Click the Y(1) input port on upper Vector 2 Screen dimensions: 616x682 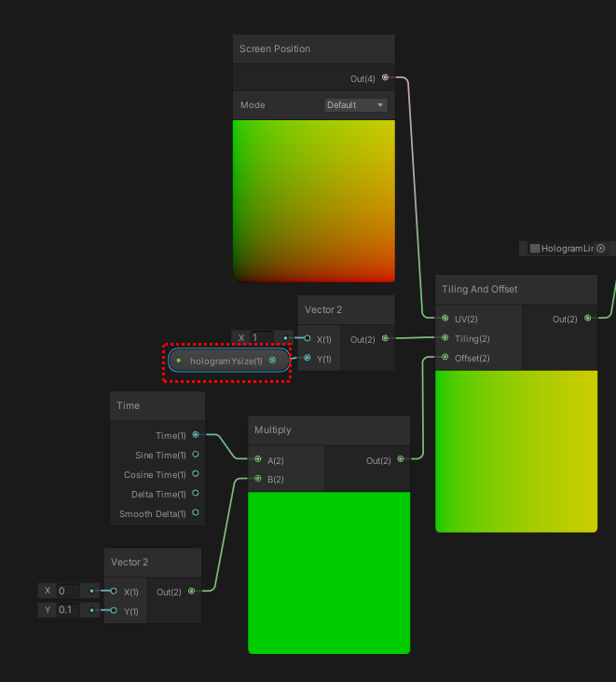coord(308,358)
